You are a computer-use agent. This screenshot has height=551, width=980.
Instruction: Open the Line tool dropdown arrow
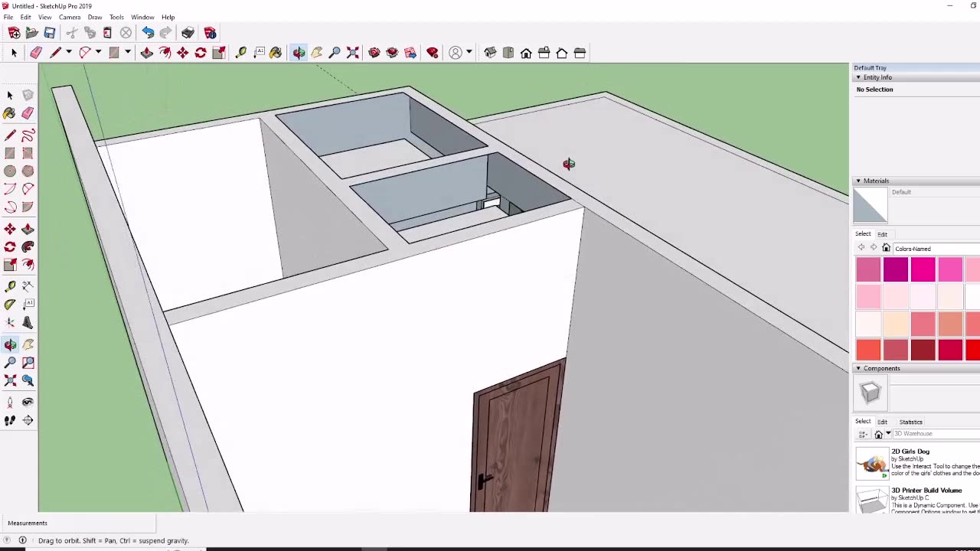(68, 53)
